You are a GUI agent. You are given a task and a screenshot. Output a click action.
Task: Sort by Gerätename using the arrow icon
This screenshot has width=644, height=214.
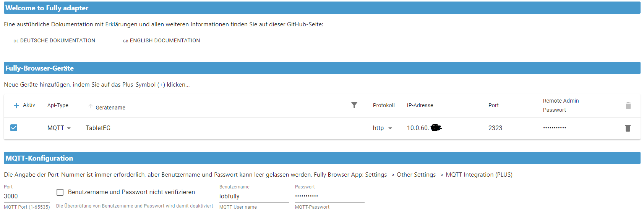click(x=91, y=106)
